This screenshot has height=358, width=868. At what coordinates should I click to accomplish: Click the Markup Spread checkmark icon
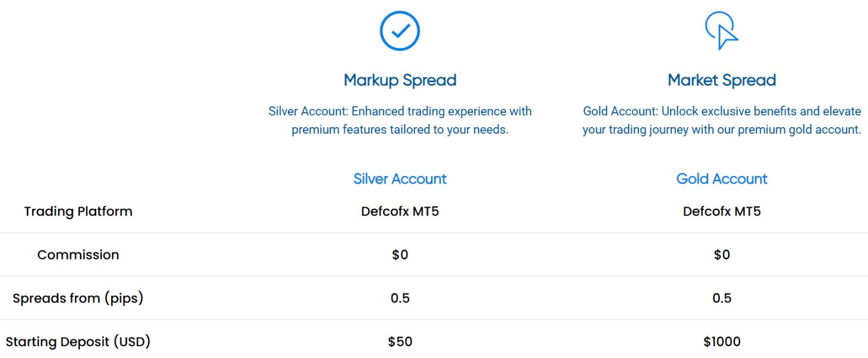coord(400,30)
